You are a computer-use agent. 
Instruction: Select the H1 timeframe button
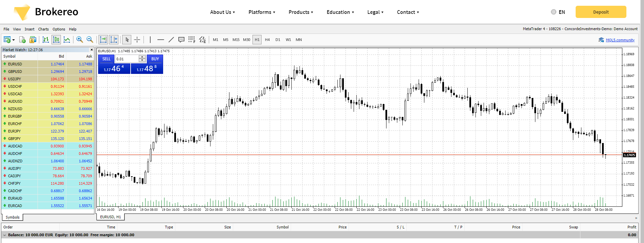click(257, 40)
